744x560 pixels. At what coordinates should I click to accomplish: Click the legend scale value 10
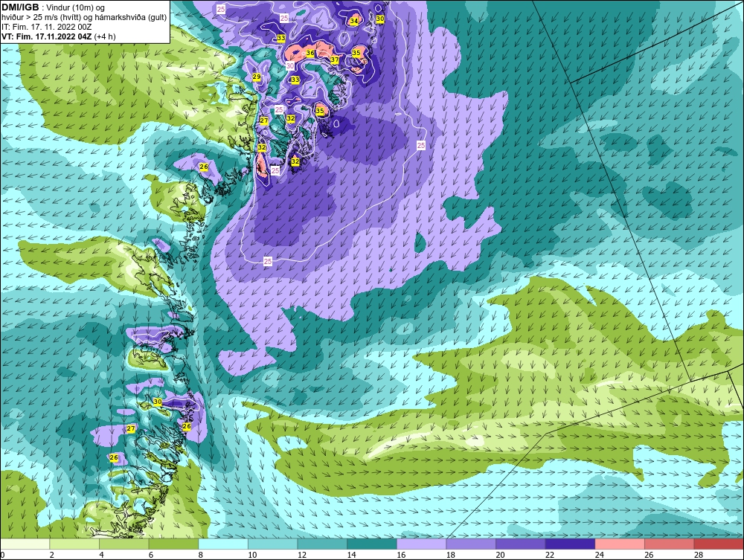coord(252,555)
